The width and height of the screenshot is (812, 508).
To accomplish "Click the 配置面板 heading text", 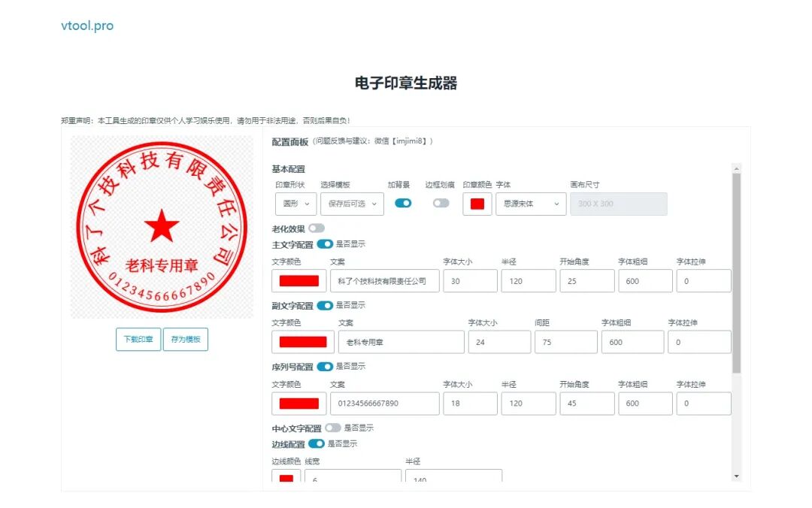I will [x=290, y=142].
